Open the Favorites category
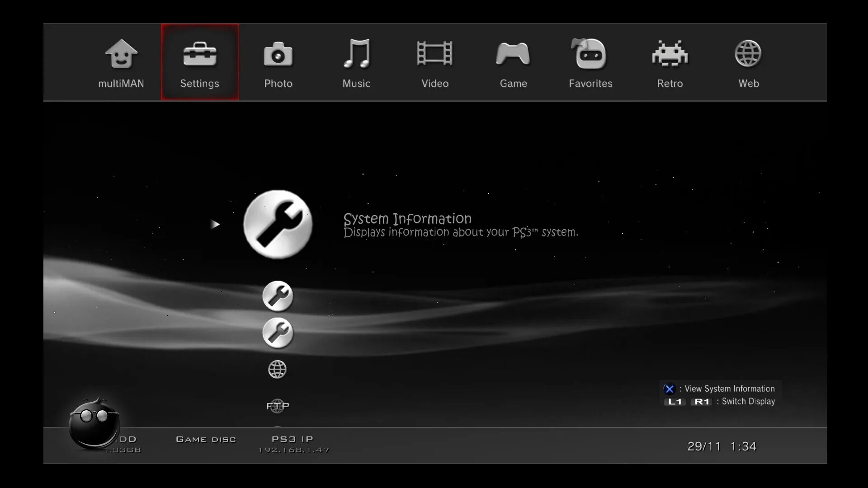Image resolution: width=868 pixels, height=488 pixels. pyautogui.click(x=590, y=62)
